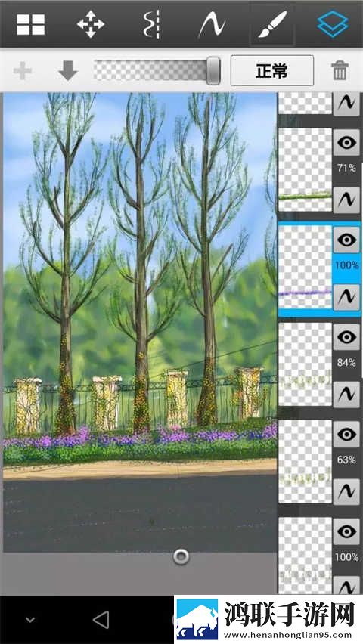Add a new layer with plus icon
This screenshot has height=644, width=363.
click(23, 71)
